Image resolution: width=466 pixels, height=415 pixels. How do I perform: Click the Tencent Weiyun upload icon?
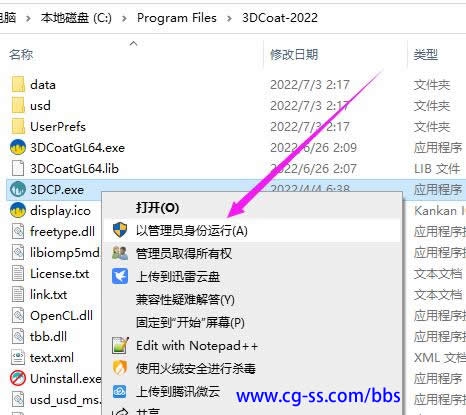[x=120, y=391]
